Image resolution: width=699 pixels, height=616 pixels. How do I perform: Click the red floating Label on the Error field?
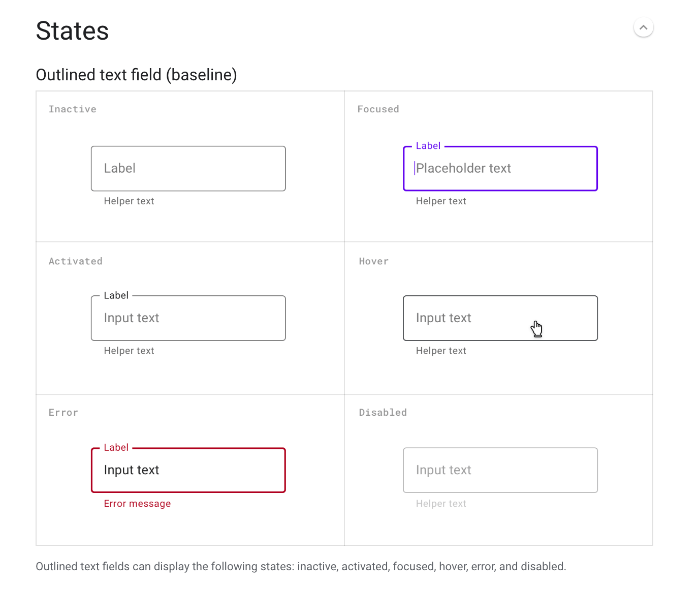click(x=116, y=448)
